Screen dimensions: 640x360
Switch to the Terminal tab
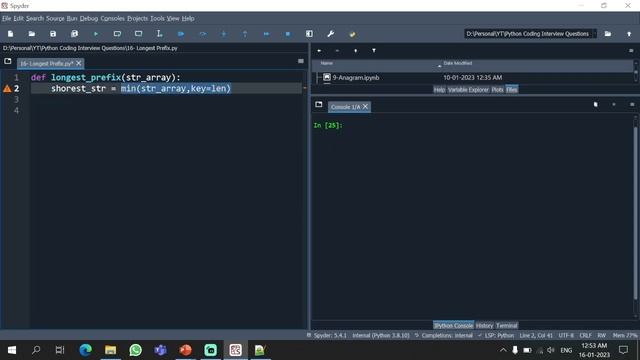[507, 326]
